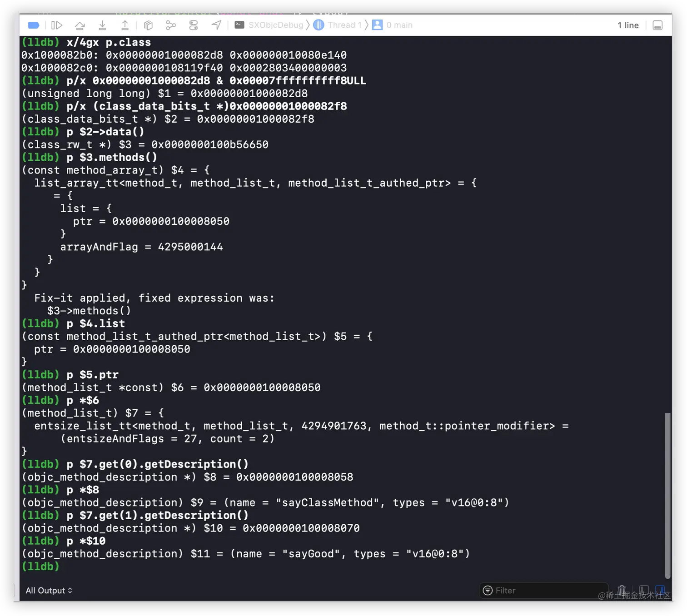Click the command 'p $7.get(1).getDescription()'
The height and width of the screenshot is (616, 687).
point(157,515)
